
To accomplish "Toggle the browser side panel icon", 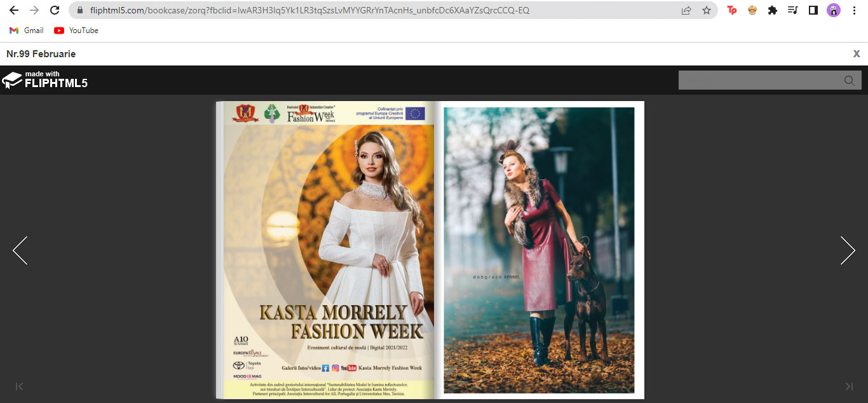I will coord(813,10).
